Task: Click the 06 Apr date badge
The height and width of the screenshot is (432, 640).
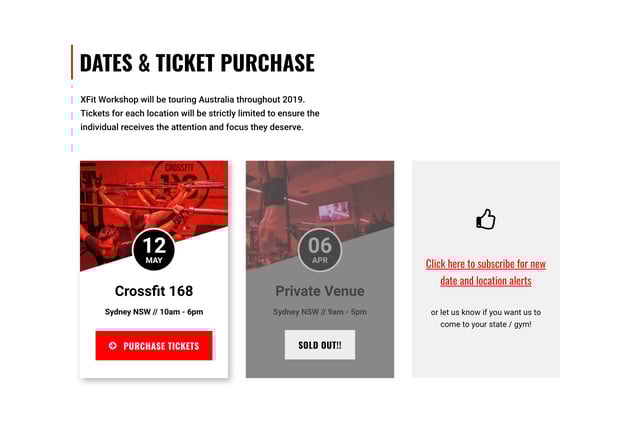Action: [x=319, y=250]
